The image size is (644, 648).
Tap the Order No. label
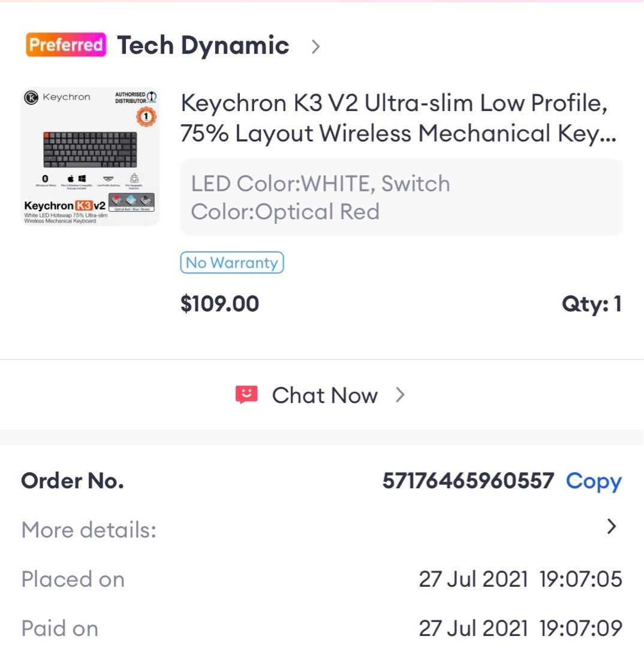coord(71,481)
